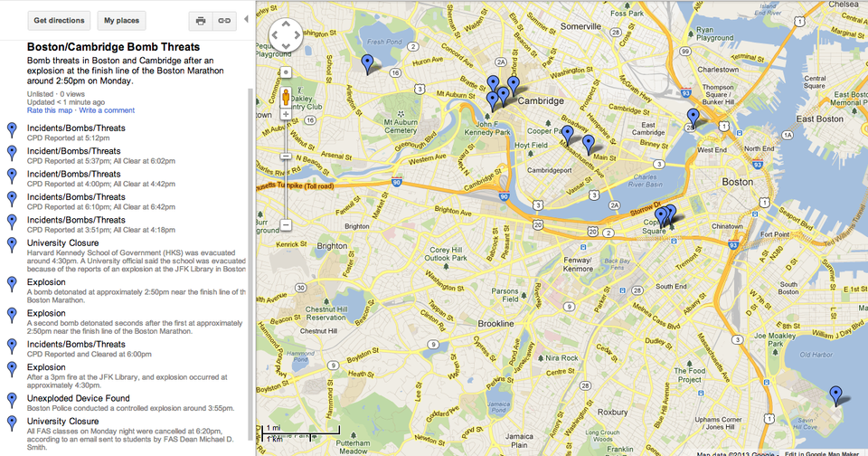Zoom out with the minus button
Viewport: 868px width, 456px height.
click(286, 225)
